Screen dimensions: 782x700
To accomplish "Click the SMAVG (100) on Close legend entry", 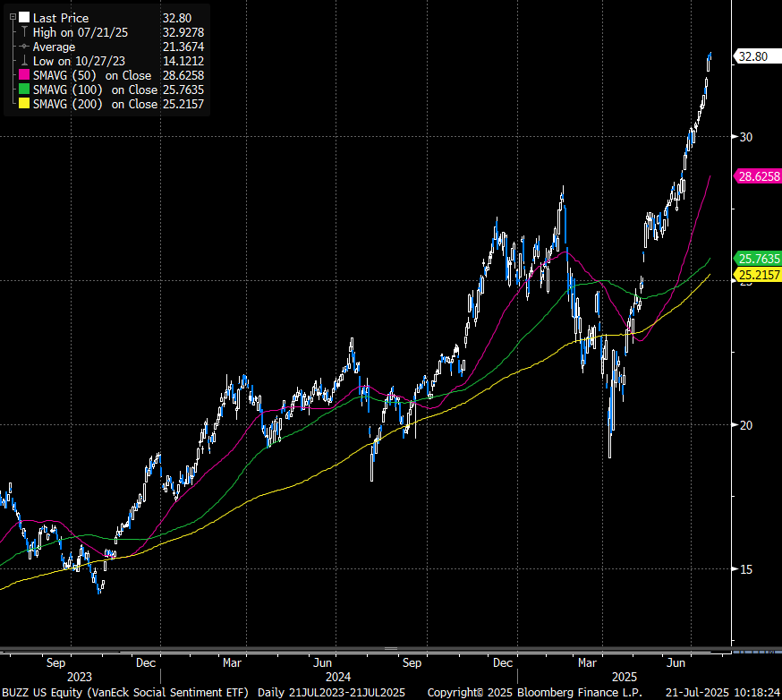I will [94, 90].
